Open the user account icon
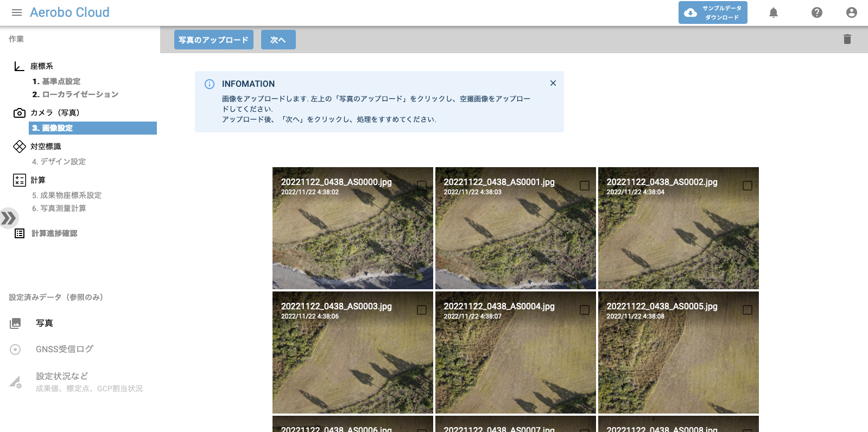Screen dimensions: 868x432 click(x=852, y=12)
